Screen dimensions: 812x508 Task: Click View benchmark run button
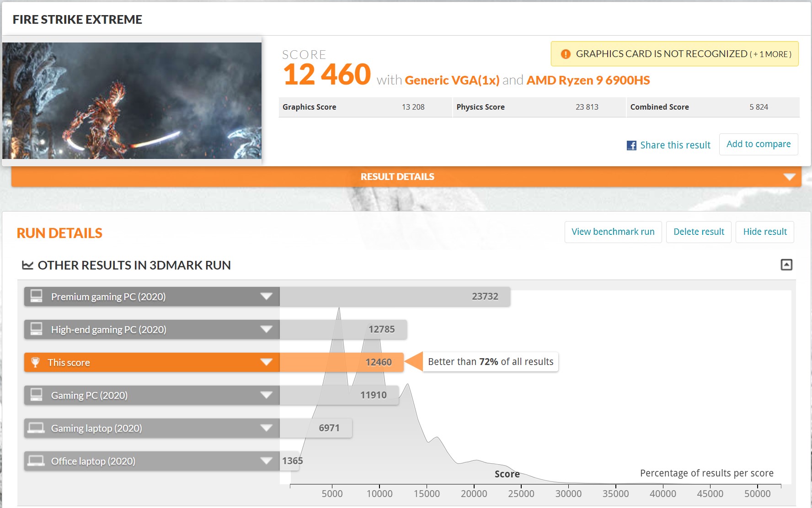pyautogui.click(x=613, y=232)
